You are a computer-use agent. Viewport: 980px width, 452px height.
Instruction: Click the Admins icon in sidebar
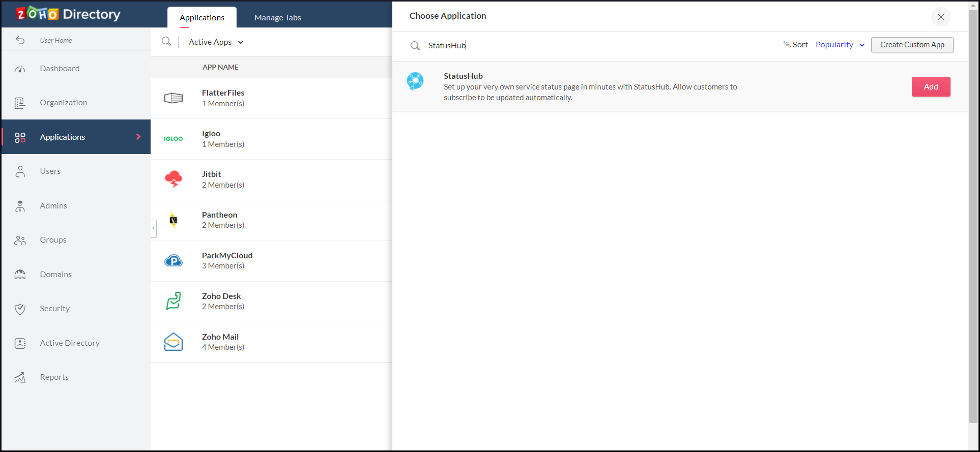tap(20, 206)
